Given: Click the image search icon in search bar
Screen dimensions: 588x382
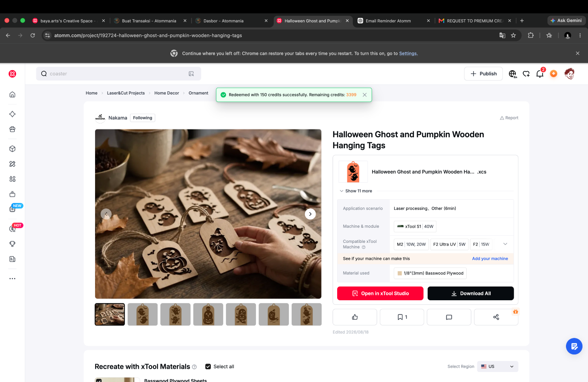Looking at the screenshot, I should pyautogui.click(x=191, y=73).
